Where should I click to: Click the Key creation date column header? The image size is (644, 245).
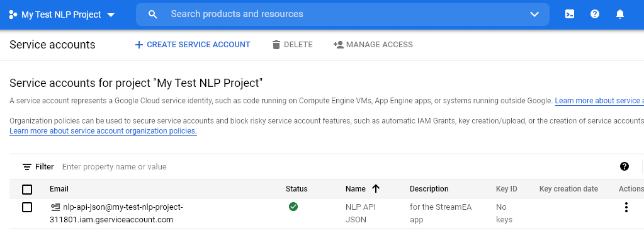pos(569,189)
